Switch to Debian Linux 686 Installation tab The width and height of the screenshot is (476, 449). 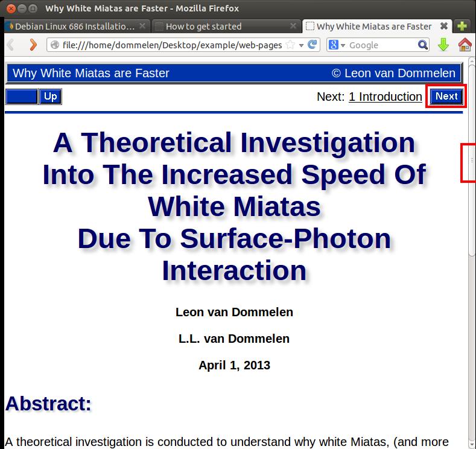(x=72, y=26)
